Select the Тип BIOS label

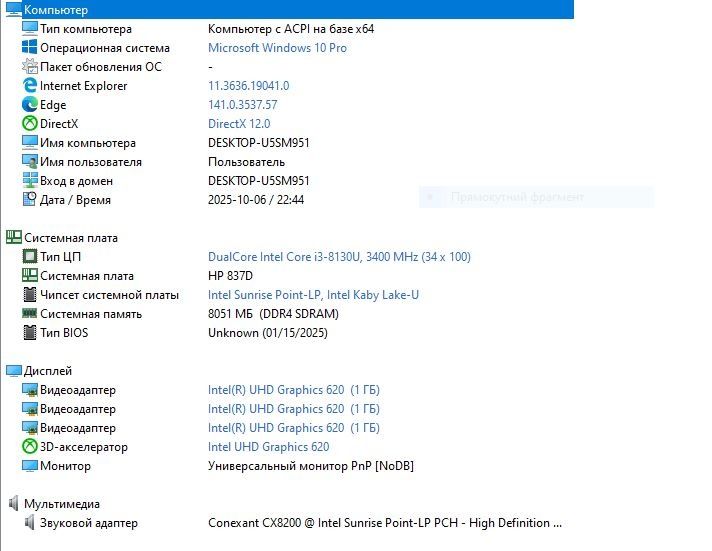[64, 333]
